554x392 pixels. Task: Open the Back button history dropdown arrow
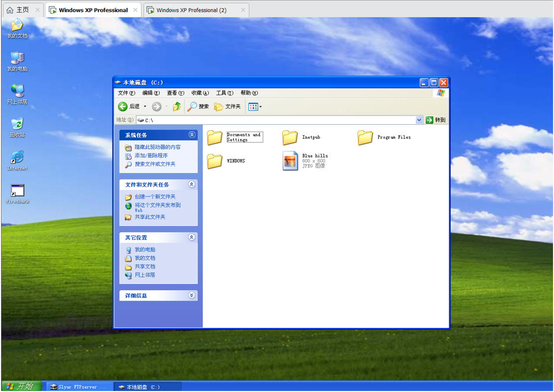(145, 106)
